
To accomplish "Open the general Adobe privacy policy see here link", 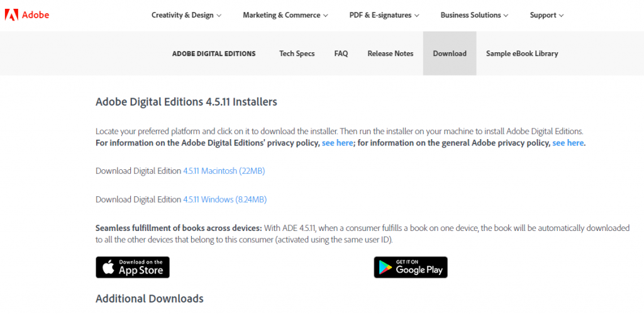I will (x=568, y=143).
